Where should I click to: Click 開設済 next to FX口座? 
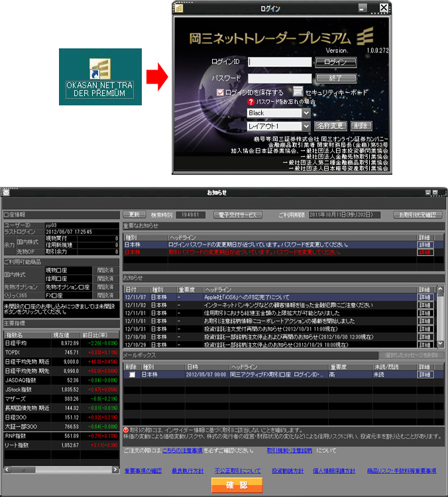105,295
